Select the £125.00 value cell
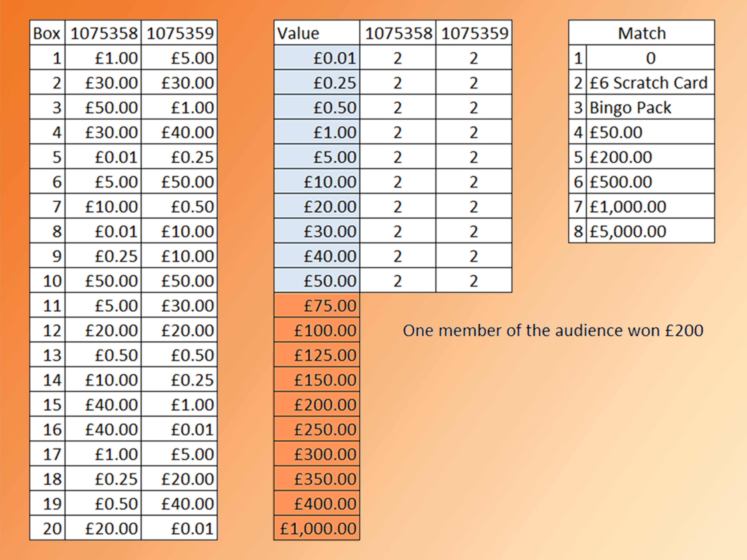Image resolution: width=747 pixels, height=560 pixels. point(316,355)
